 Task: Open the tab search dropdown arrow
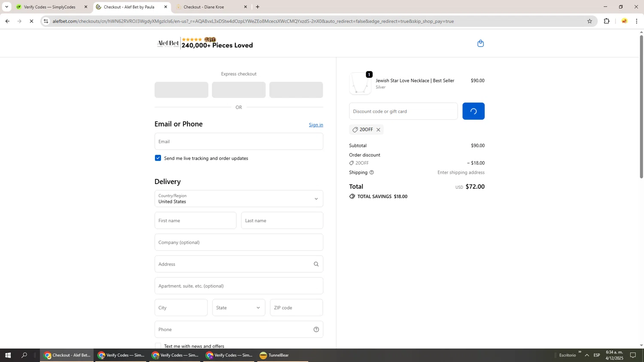point(6,7)
